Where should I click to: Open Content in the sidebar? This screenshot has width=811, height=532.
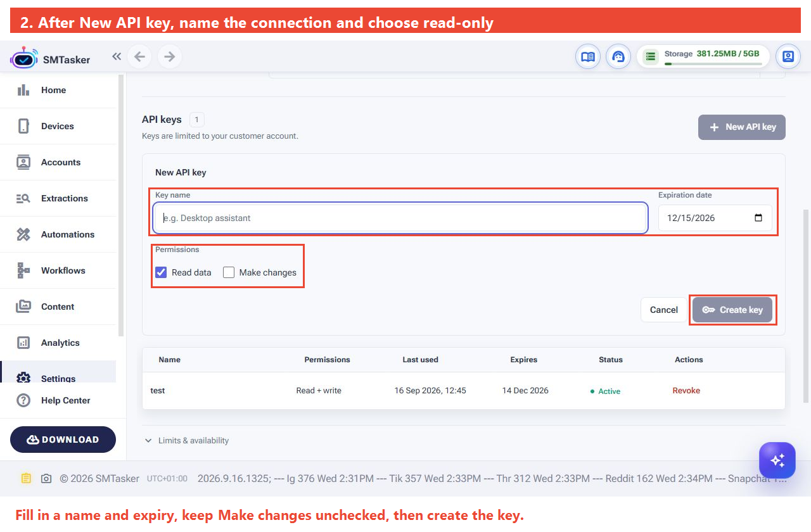pos(58,307)
